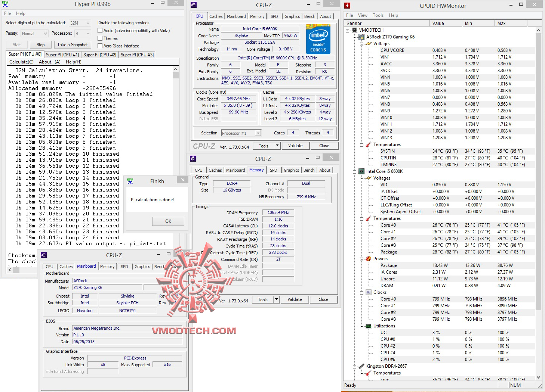Click the Memory CPU-Z window title icon

(x=193, y=159)
